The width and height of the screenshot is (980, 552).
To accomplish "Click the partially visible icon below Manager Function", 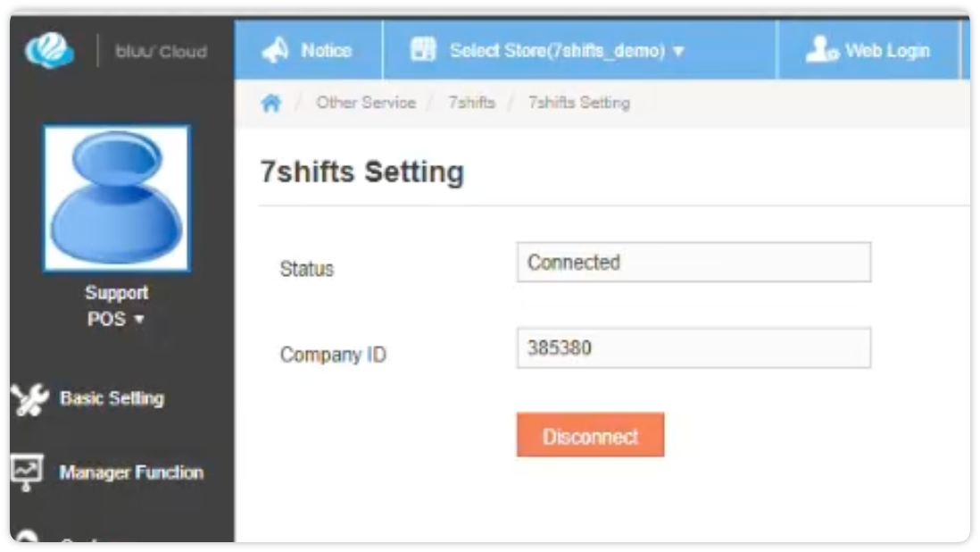I will point(27,536).
